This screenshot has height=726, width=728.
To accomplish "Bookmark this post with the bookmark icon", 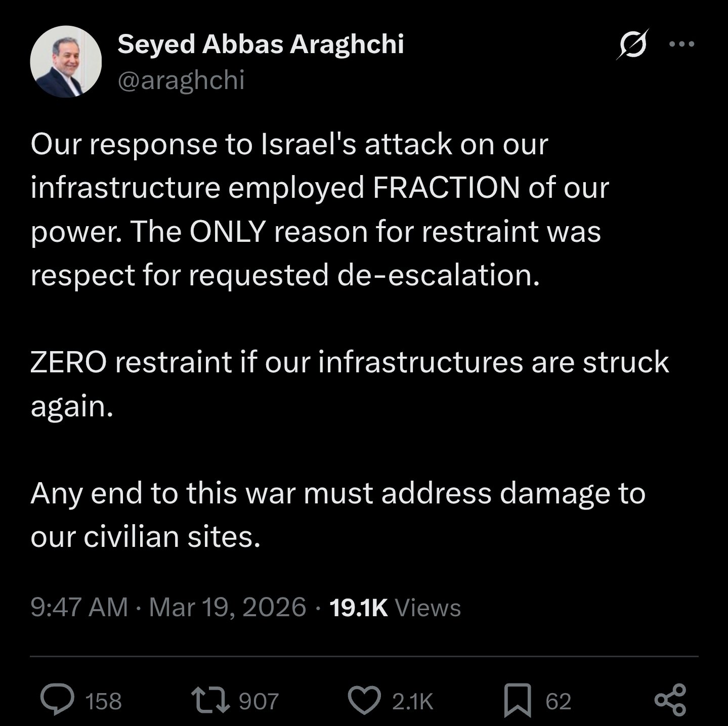I will [x=518, y=700].
